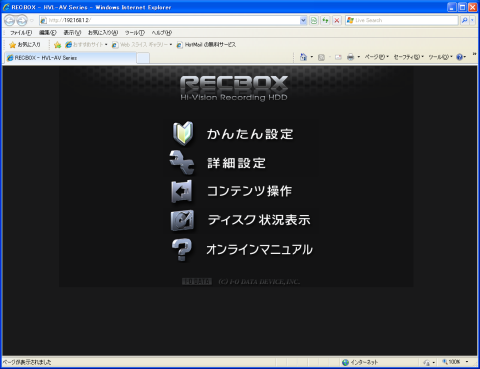
Task: Open the セーフティ(S) command bar menu
Action: 408,57
